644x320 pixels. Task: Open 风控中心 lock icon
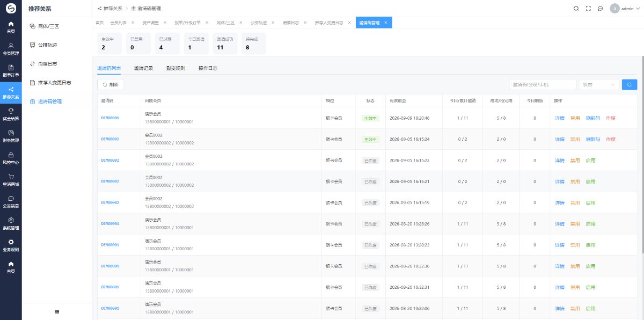11,155
